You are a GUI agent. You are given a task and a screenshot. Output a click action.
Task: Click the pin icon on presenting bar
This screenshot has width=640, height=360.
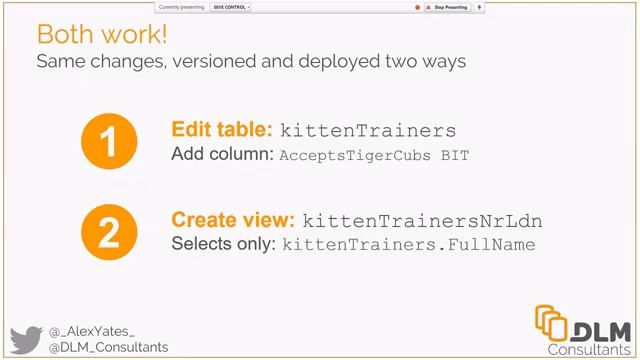click(479, 7)
